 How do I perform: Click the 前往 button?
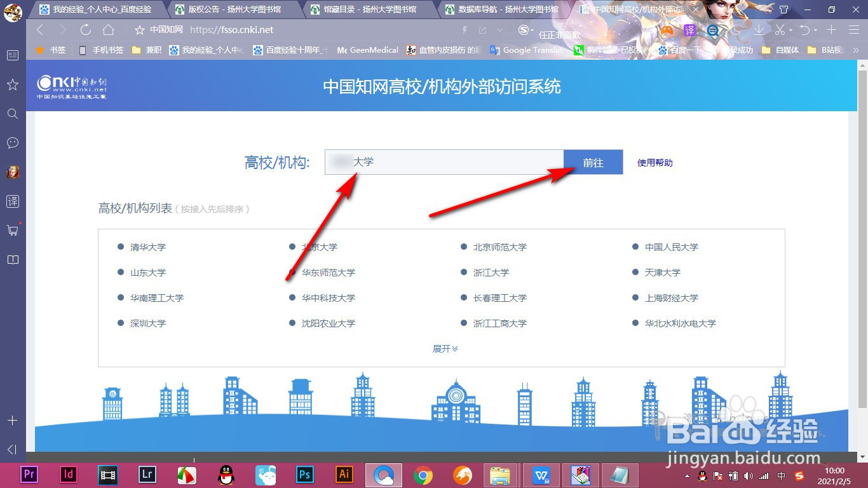click(x=593, y=163)
